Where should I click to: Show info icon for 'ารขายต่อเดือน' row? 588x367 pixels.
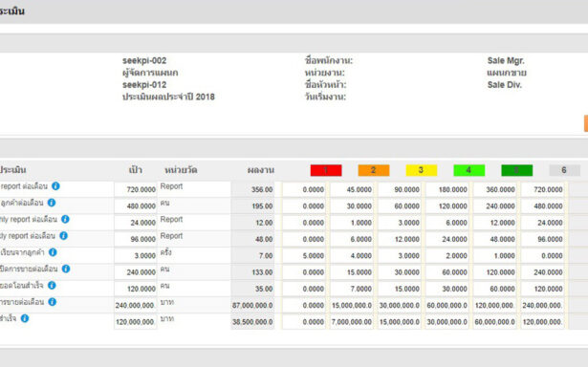tap(53, 302)
